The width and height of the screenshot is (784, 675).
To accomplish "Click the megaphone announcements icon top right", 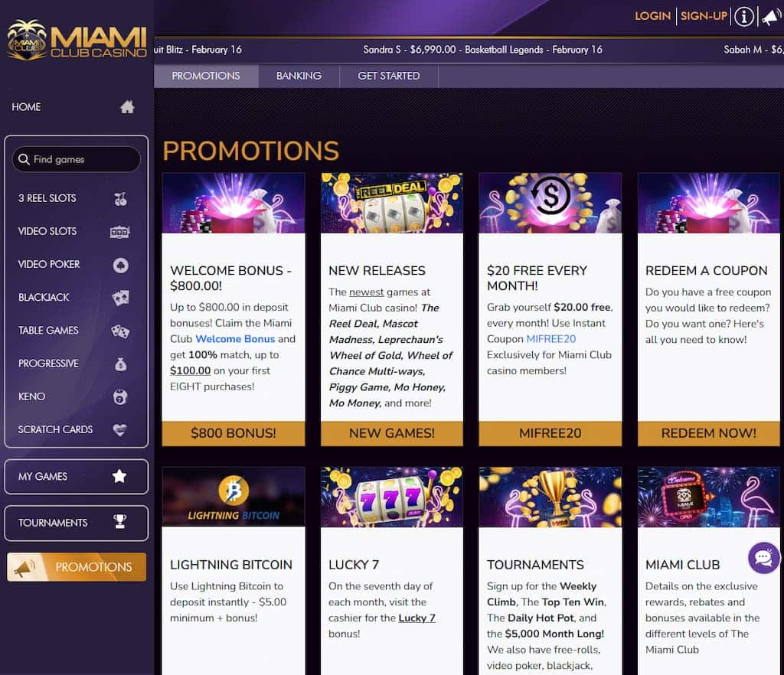I will (x=772, y=17).
